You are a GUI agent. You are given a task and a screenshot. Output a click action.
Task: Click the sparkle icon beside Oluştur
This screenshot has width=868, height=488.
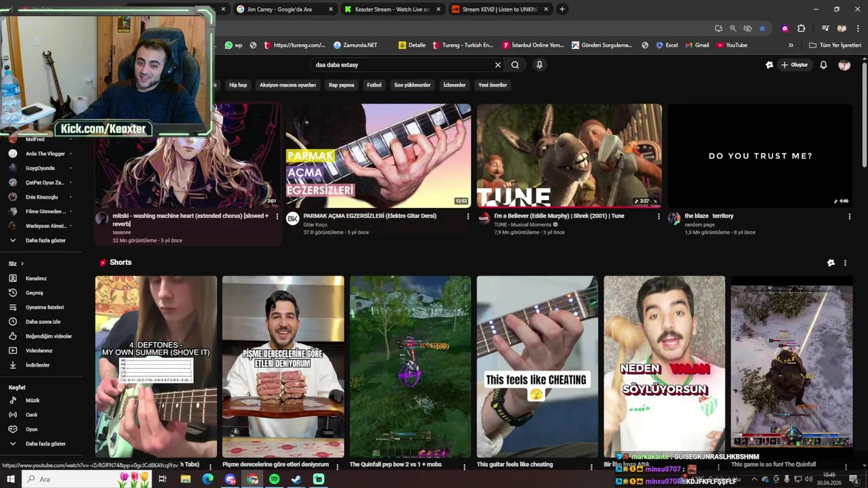[769, 65]
